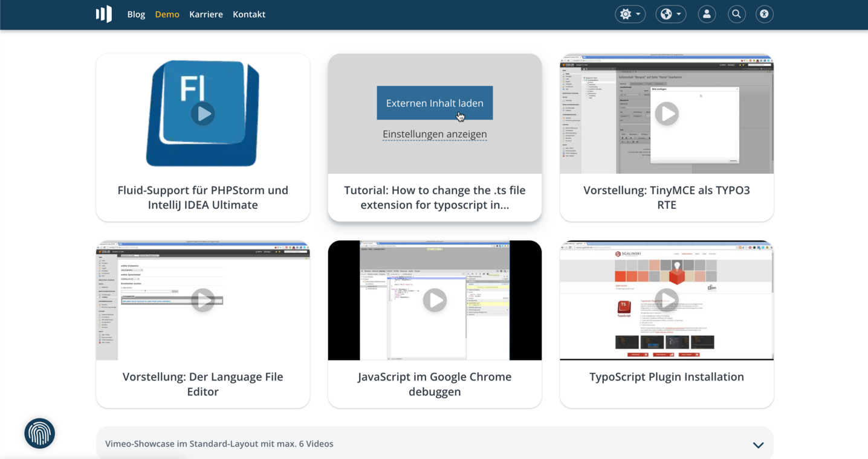Click the Einstellungen anzeigen link

click(435, 134)
